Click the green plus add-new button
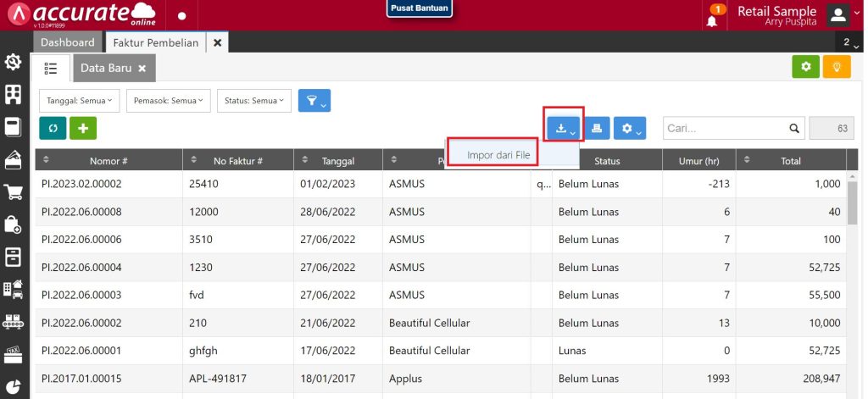868x399 pixels. point(83,128)
